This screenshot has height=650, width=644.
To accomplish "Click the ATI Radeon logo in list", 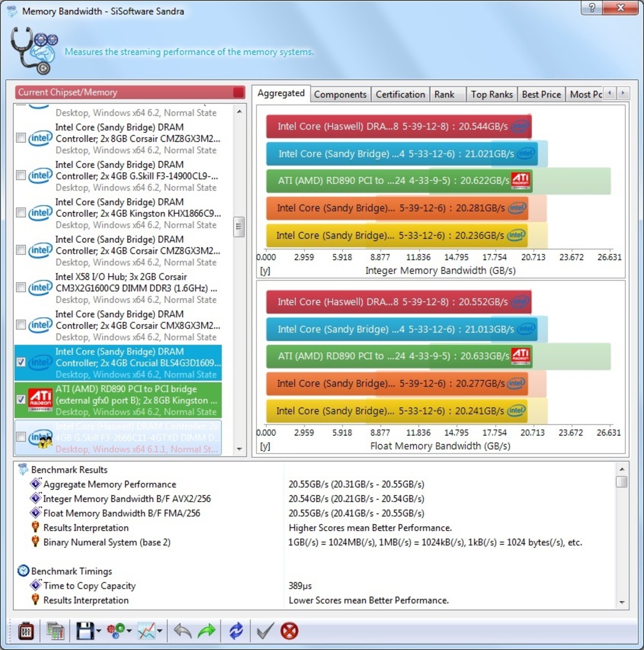I will pyautogui.click(x=40, y=399).
